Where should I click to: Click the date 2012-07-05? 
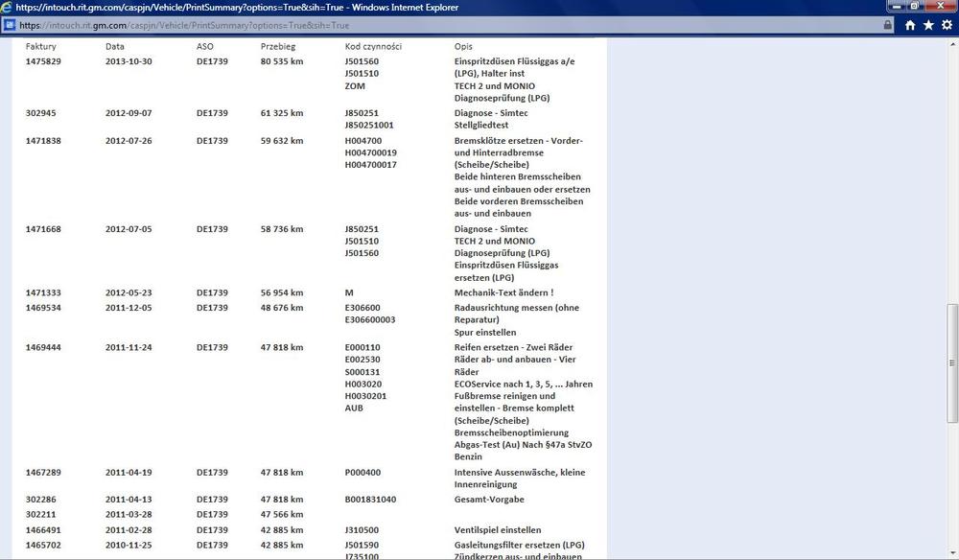[129, 229]
